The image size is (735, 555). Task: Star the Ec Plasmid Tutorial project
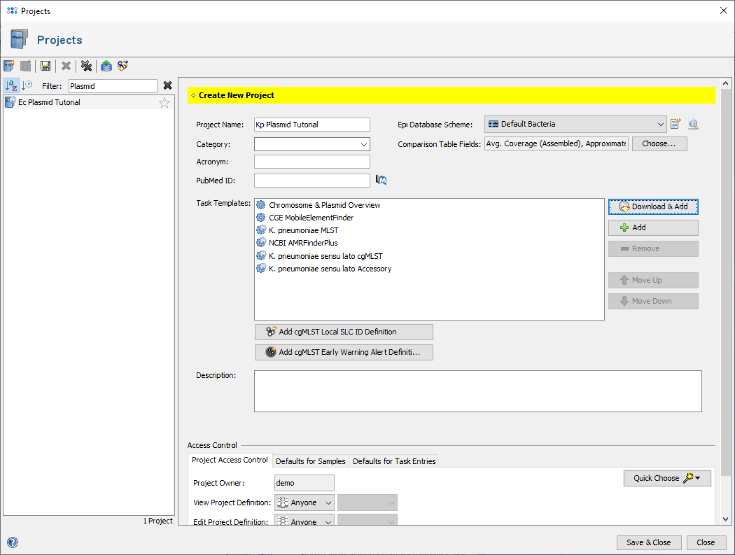pos(164,103)
